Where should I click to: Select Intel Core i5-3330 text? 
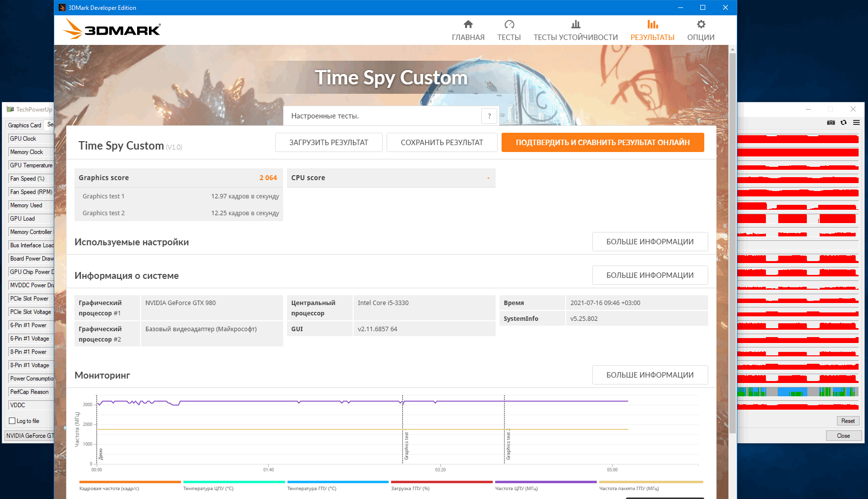click(x=383, y=303)
